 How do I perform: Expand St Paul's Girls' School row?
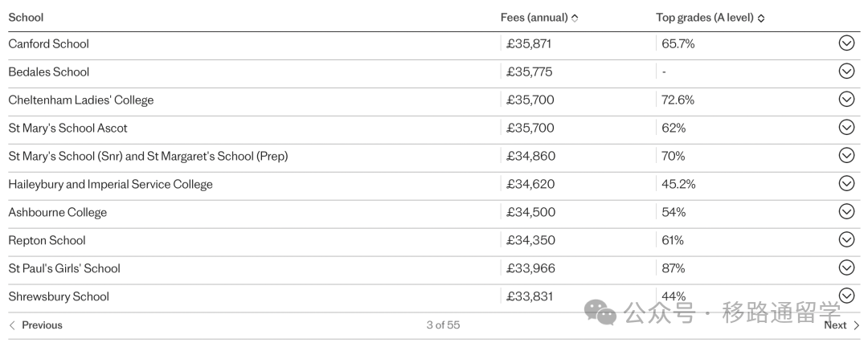[846, 267]
